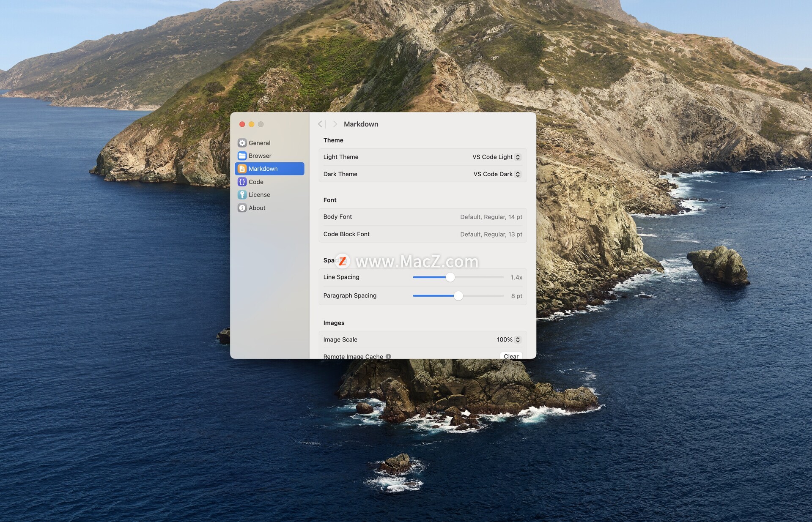Open Dark Theme dropdown showing VS Code Dark
812x522 pixels.
click(497, 174)
